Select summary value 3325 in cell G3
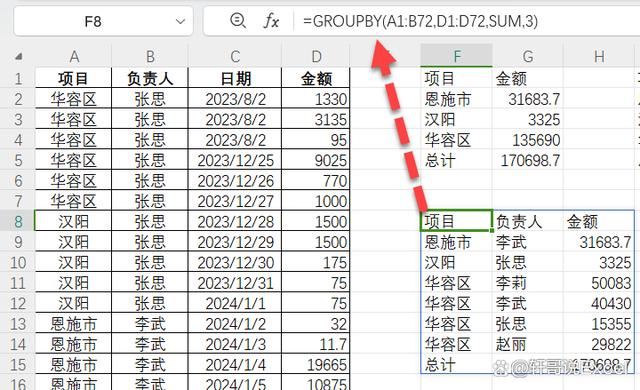640x390 pixels. (528, 120)
